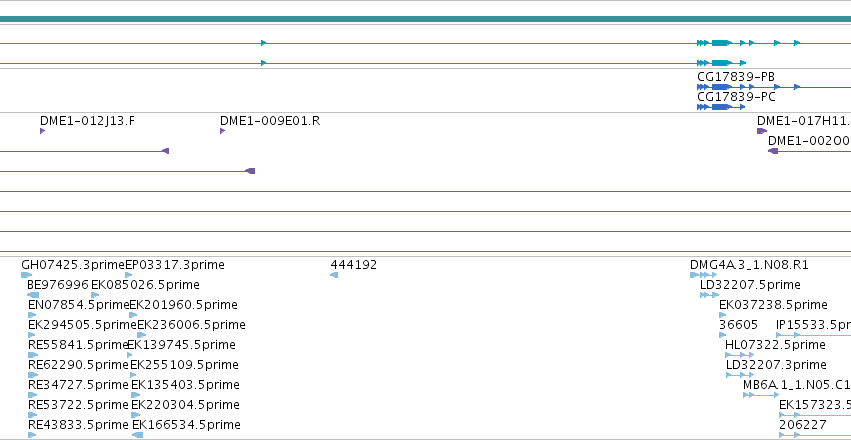Select the 444192 feature label
Screen dimensions: 851x440
click(353, 265)
